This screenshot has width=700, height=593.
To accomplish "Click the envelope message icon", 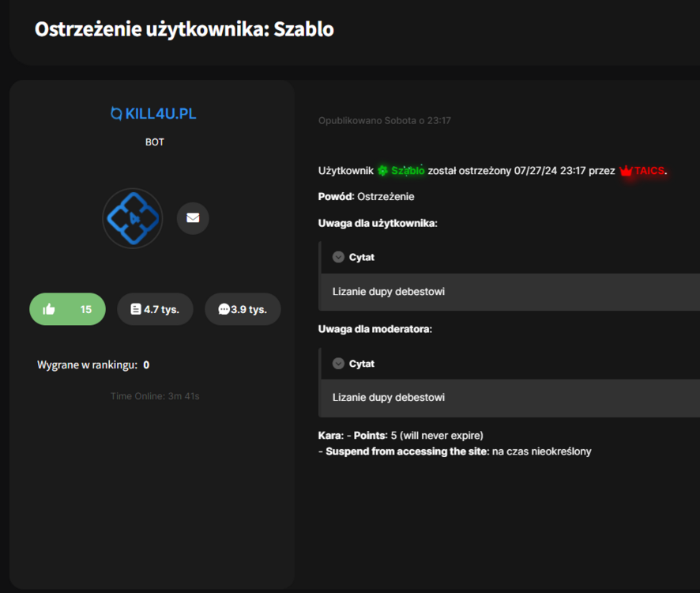I will tap(193, 218).
